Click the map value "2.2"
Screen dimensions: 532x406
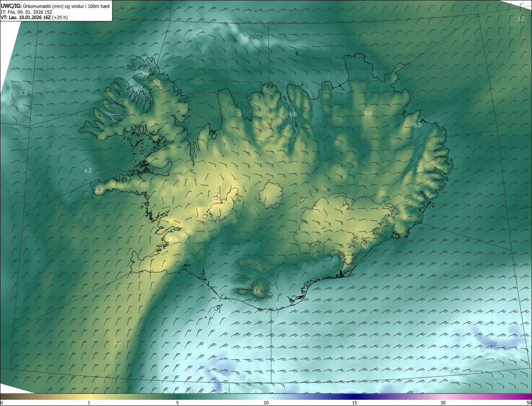pyautogui.click(x=420, y=169)
